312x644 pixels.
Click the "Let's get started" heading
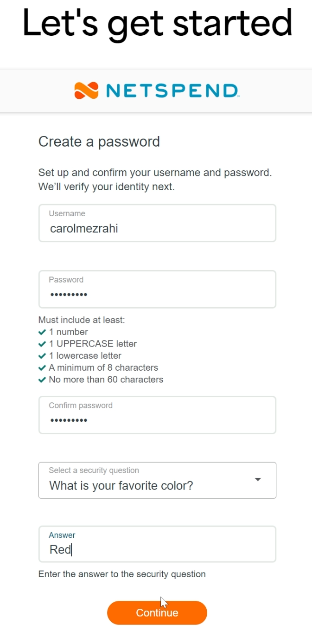157,22
